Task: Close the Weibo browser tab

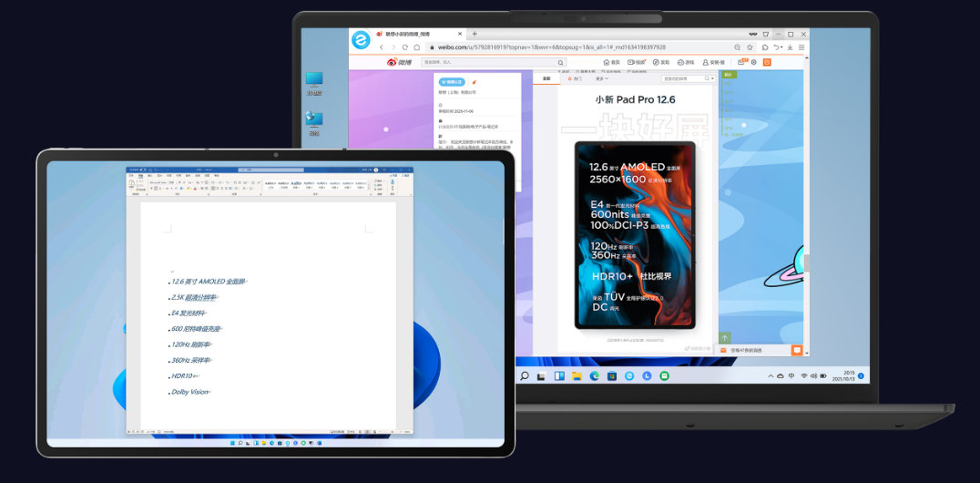Action: (x=460, y=34)
